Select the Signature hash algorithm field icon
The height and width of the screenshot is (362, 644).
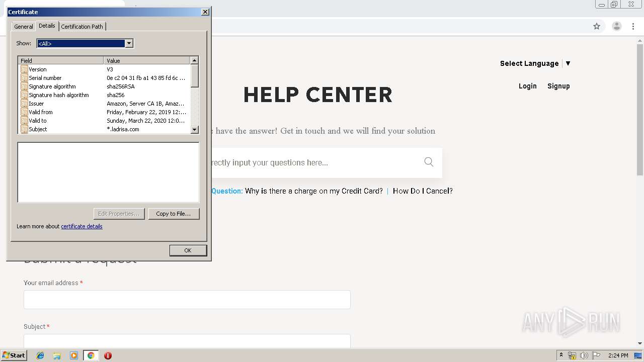(x=24, y=95)
